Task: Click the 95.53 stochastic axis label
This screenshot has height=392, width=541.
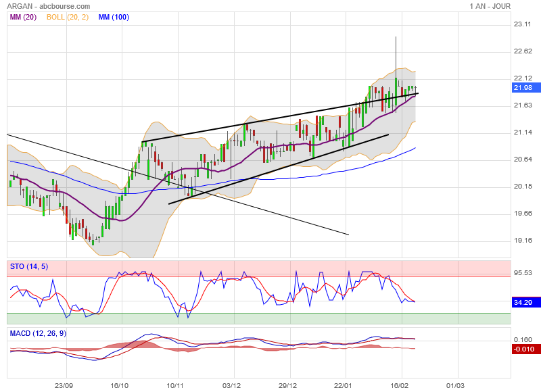Action: 522,273
